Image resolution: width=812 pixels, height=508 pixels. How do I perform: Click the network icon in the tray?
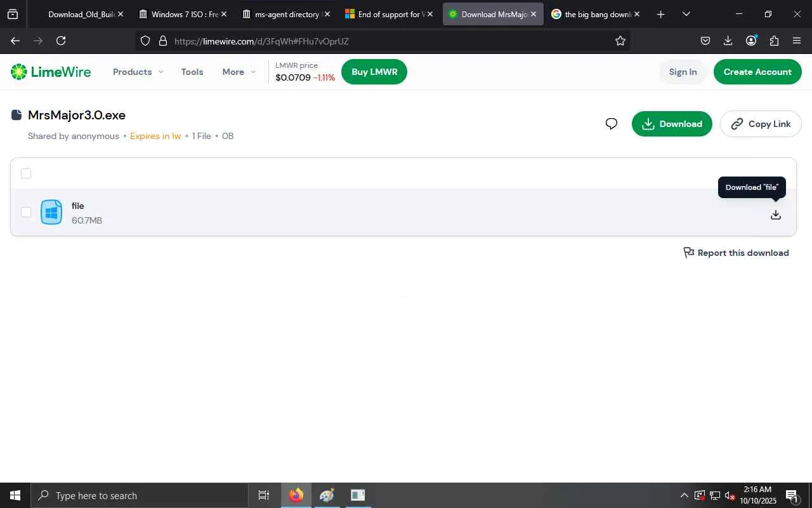(x=715, y=495)
